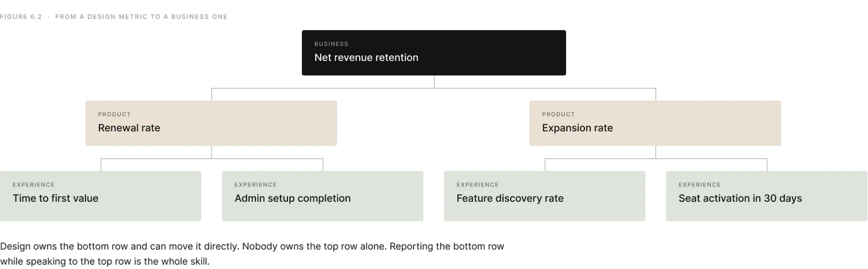Click EXPERIENCE label above Feature discovery rate

click(477, 185)
